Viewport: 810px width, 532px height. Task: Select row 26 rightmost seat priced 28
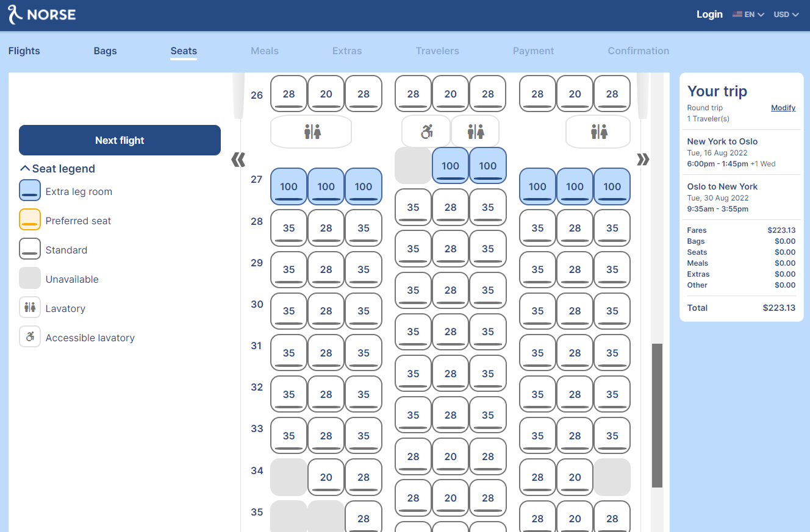[612, 94]
